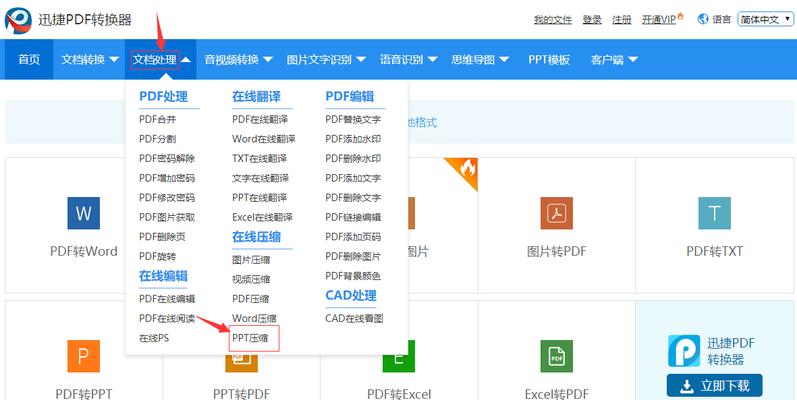This screenshot has width=797, height=400.
Task: Click the 登录 link
Action: pyautogui.click(x=592, y=20)
